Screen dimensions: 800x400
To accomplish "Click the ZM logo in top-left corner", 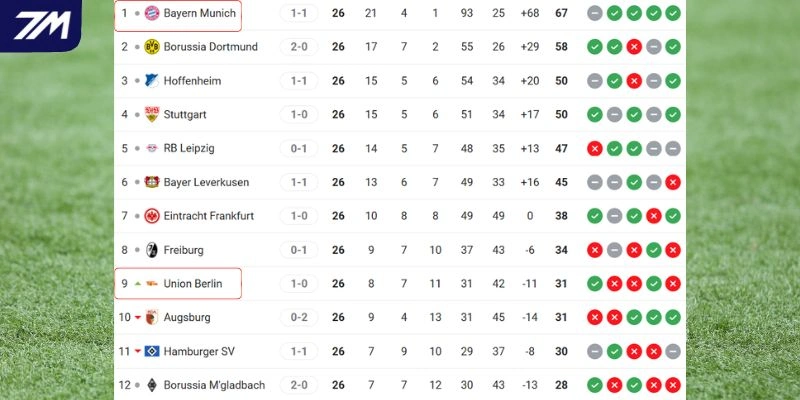I will pos(40,25).
